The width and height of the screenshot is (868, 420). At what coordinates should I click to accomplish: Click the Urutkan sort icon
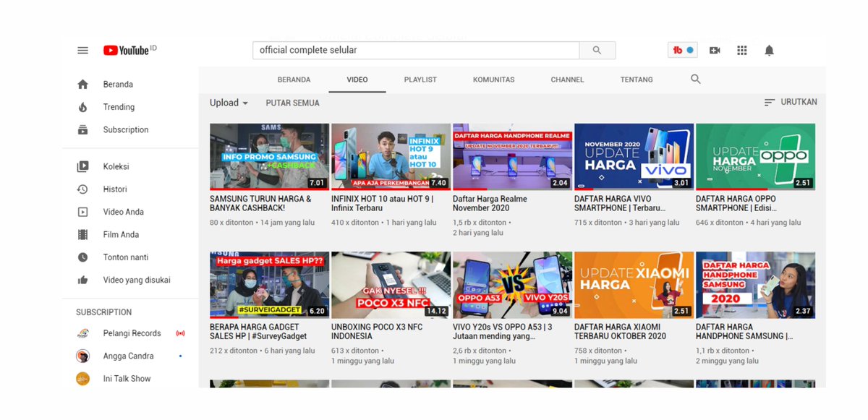click(x=770, y=103)
